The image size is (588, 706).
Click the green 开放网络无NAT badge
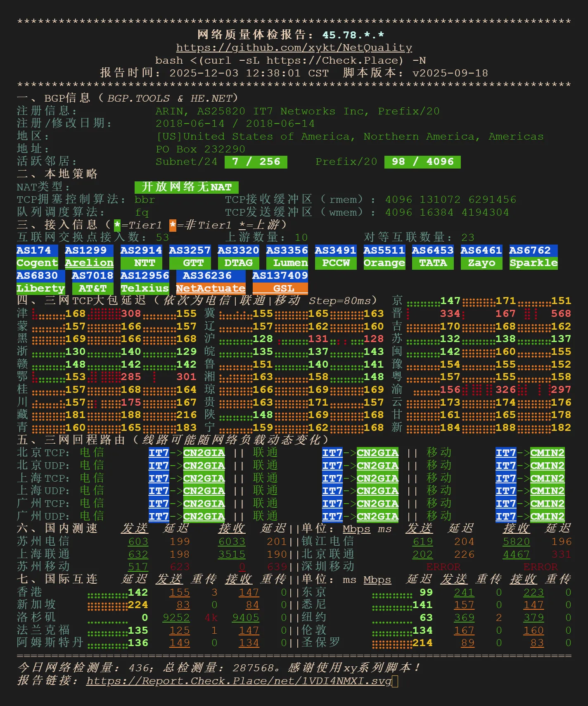pyautogui.click(x=186, y=187)
